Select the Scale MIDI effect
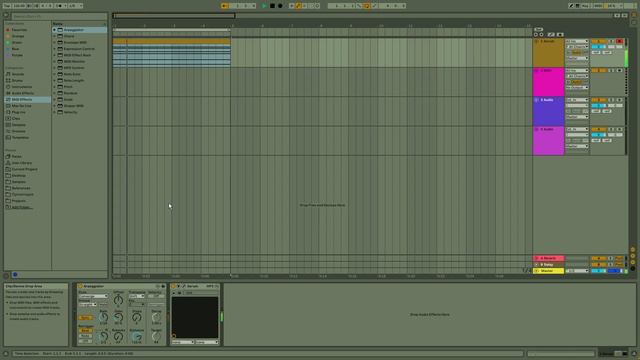Image resolution: width=640 pixels, height=360 pixels. pyautogui.click(x=69, y=100)
